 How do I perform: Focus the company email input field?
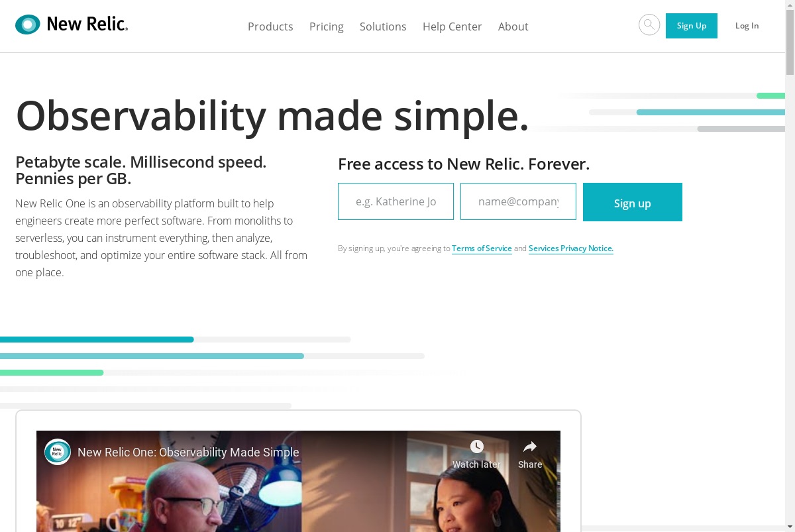(x=518, y=201)
